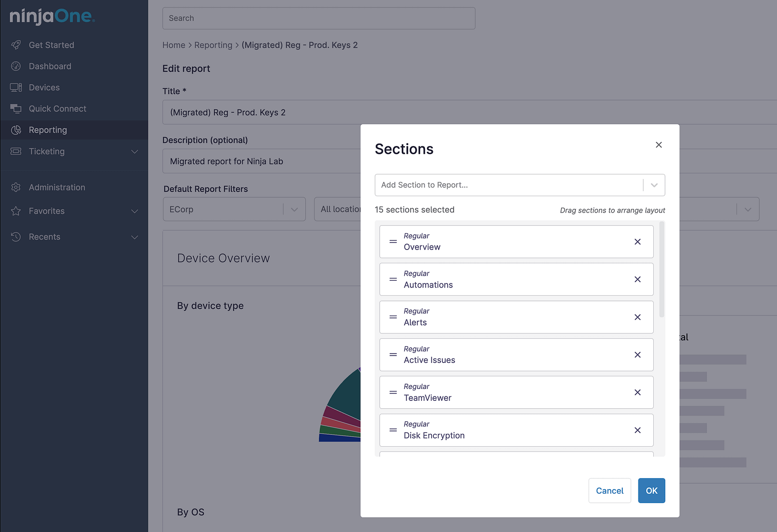Click the Reporting pie-chart icon
The width and height of the screenshot is (777, 532).
(16, 130)
